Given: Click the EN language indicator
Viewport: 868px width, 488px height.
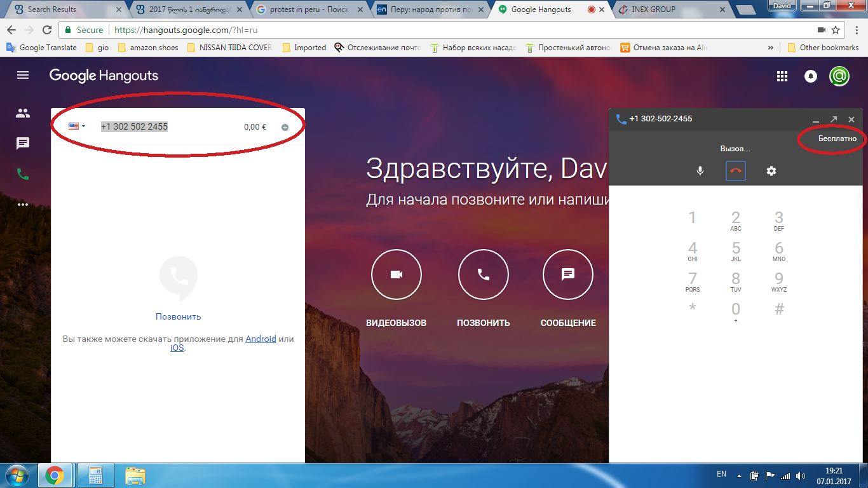Looking at the screenshot, I should (721, 474).
